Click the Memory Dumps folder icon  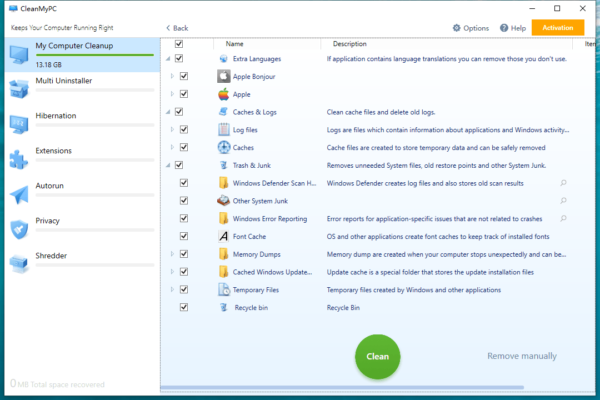click(x=223, y=254)
